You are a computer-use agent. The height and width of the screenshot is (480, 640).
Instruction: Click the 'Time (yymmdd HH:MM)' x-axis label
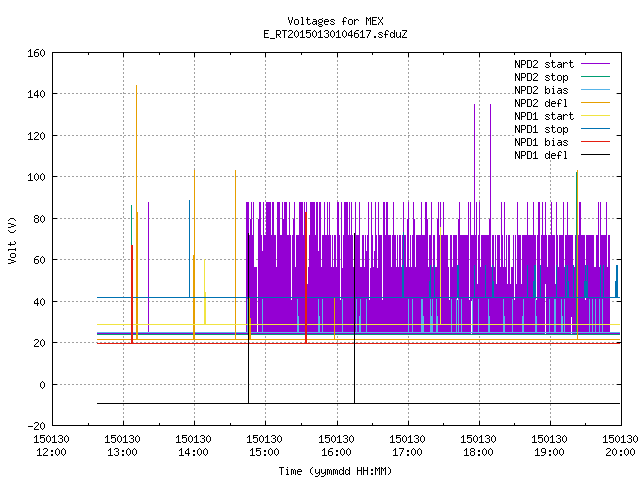335,471
